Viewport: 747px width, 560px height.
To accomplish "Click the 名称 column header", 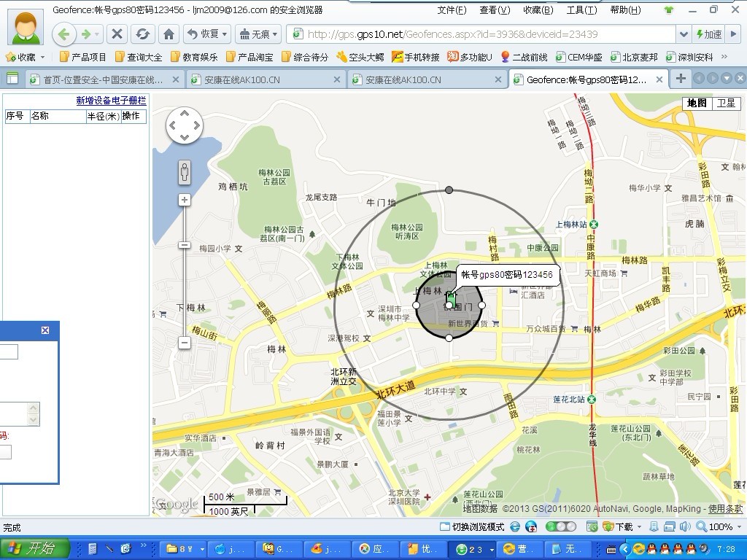I will [x=57, y=116].
